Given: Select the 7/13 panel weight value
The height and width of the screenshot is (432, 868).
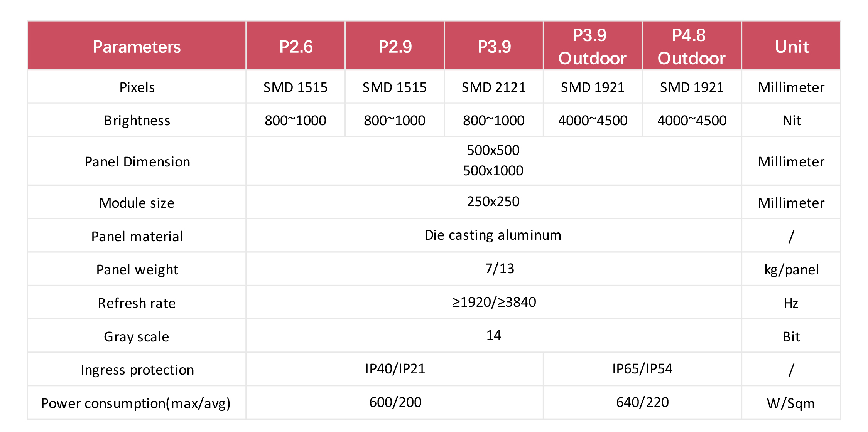Looking at the screenshot, I should pyautogui.click(x=500, y=269).
